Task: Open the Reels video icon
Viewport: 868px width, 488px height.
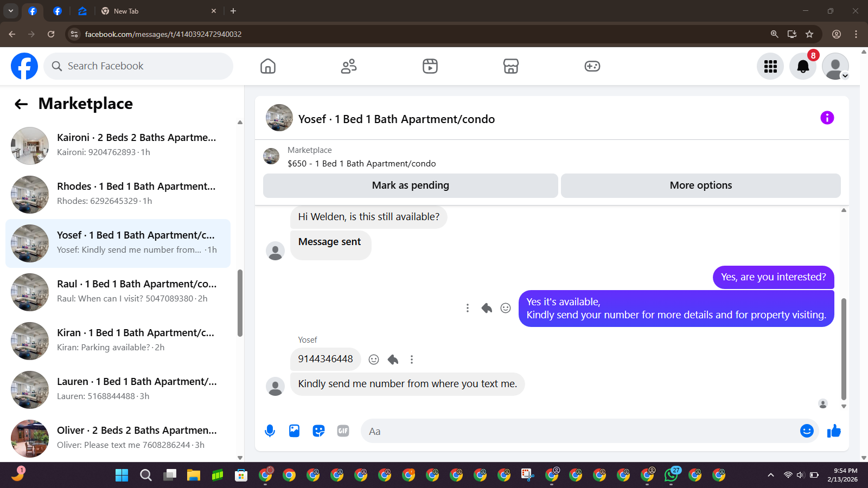Action: 430,66
